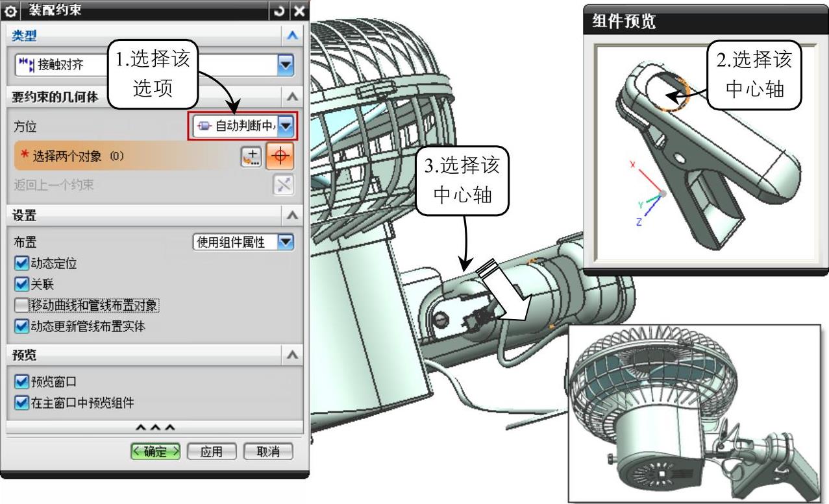Screen dimensions: 829x504
Task: Collapse the 要约束的几何体 section
Action: [293, 97]
